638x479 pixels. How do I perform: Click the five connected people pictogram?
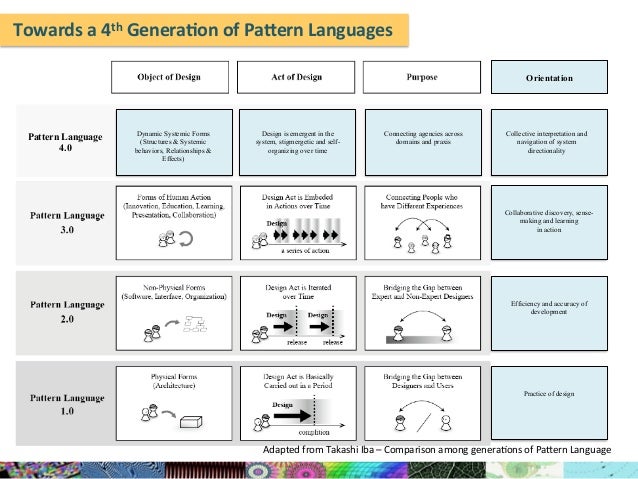422,236
